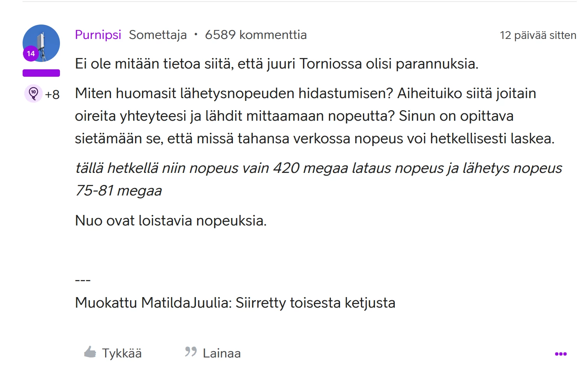Click the "Muokattu MatildaJuulia" edit note

click(235, 303)
